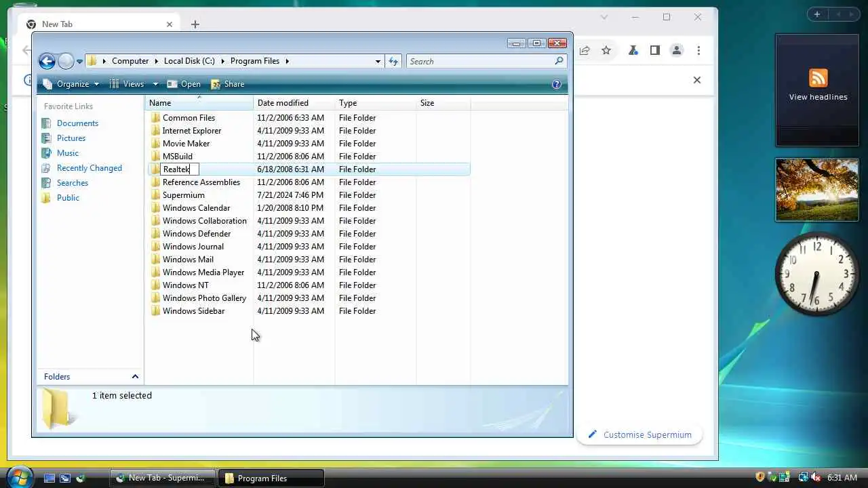Image resolution: width=868 pixels, height=488 pixels.
Task: Open recent pages dropdown next to forward arrow
Action: coord(79,62)
